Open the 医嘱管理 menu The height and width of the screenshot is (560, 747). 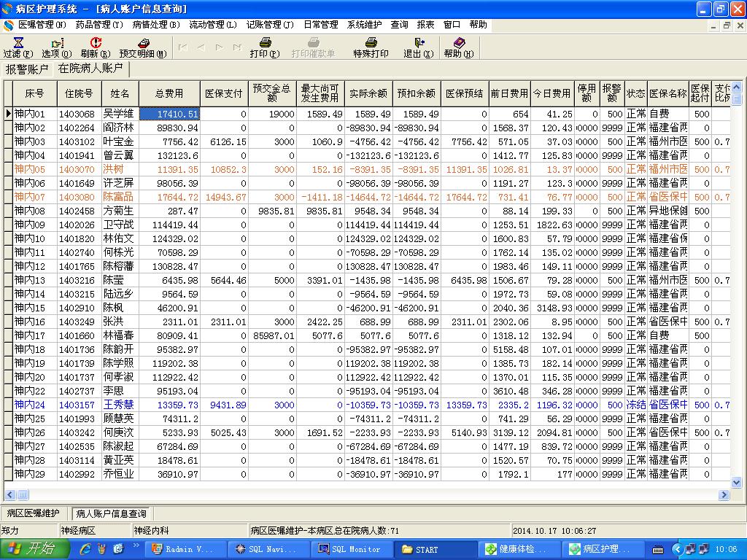42,25
